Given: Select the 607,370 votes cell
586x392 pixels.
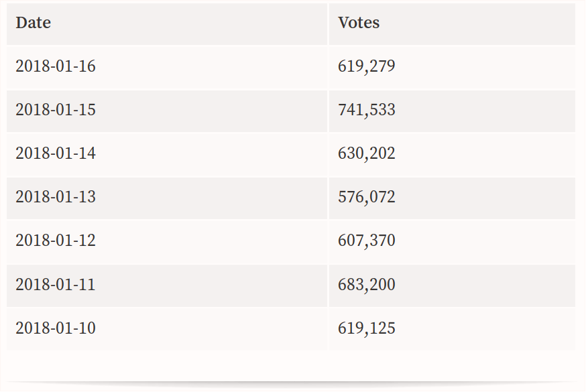Looking at the screenshot, I should [452, 242].
